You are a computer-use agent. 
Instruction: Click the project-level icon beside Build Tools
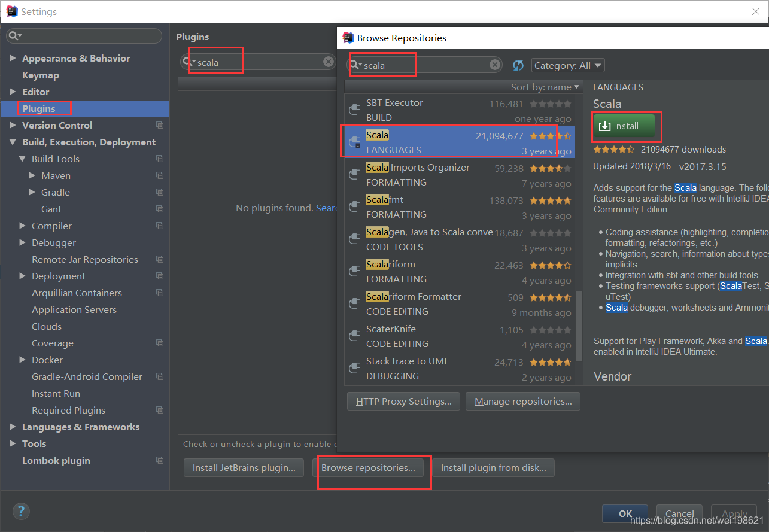(160, 159)
